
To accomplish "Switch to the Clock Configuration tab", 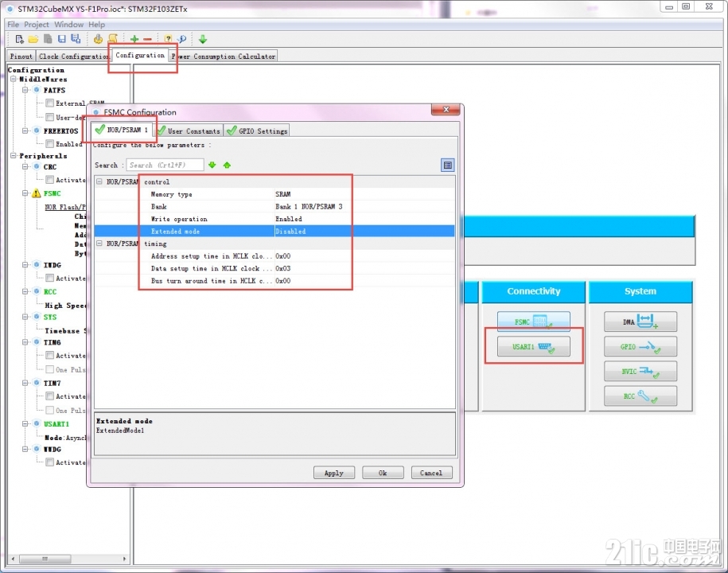I will pos(73,57).
